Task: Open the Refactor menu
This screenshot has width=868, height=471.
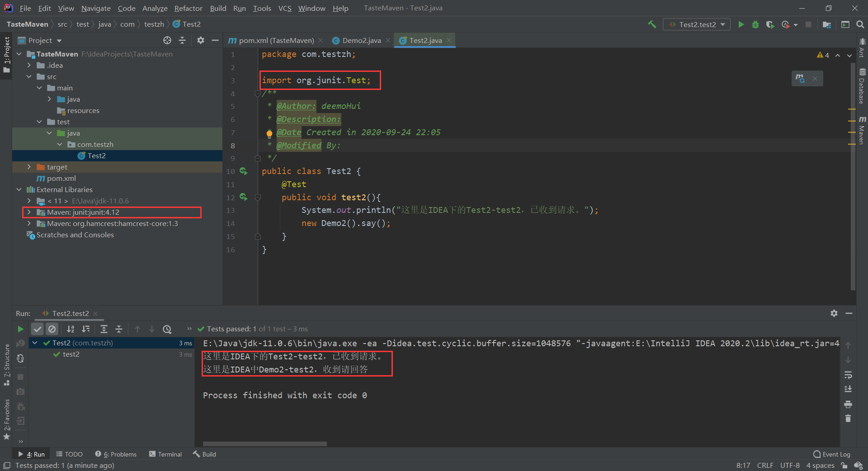Action: (188, 8)
